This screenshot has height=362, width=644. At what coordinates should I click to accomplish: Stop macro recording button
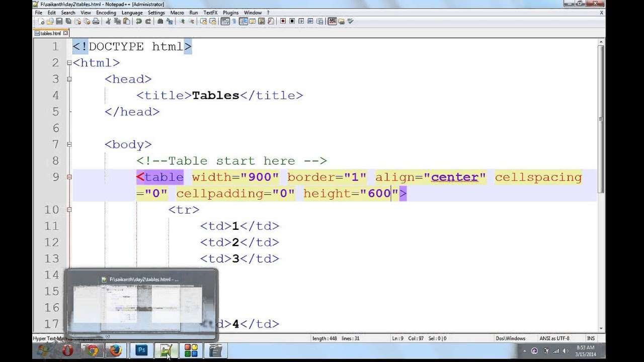coord(292,21)
